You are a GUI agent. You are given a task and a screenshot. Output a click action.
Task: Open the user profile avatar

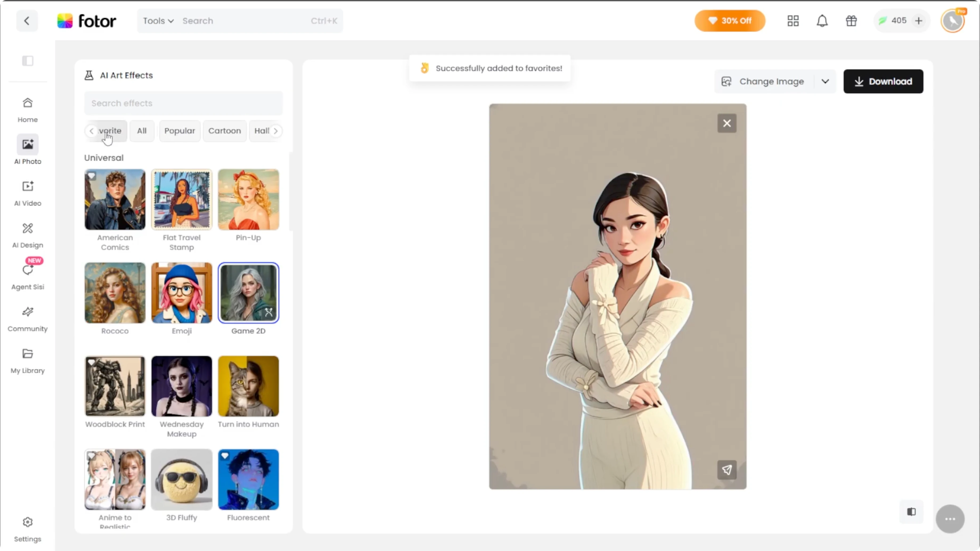[x=953, y=20]
